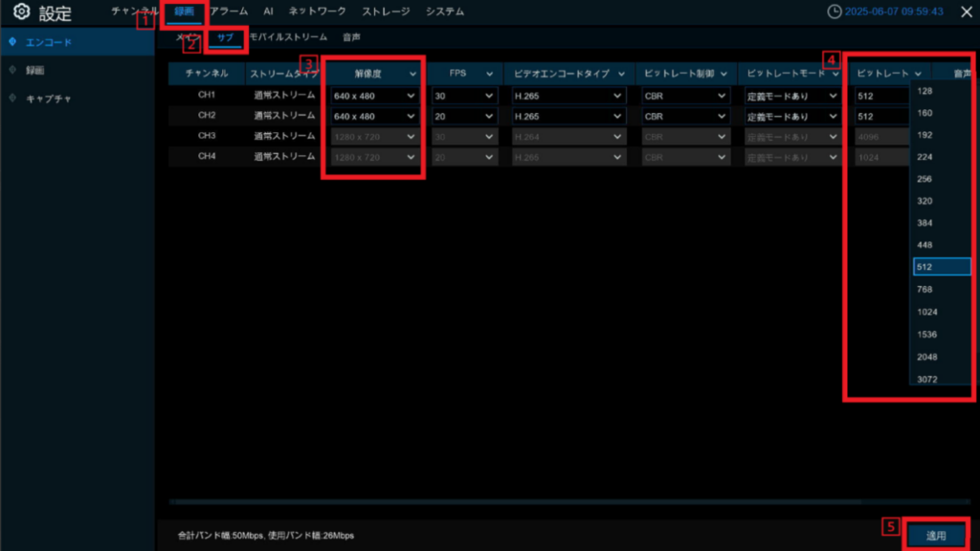
Task: Open CH2 bitrate control CBR dropdown
Action: 685,116
